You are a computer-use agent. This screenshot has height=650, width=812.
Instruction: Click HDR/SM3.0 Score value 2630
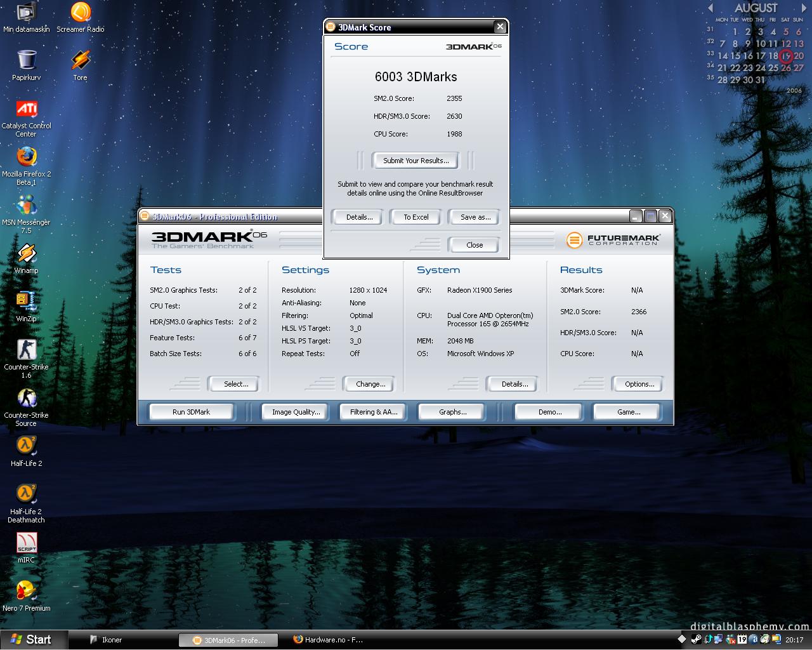[454, 116]
